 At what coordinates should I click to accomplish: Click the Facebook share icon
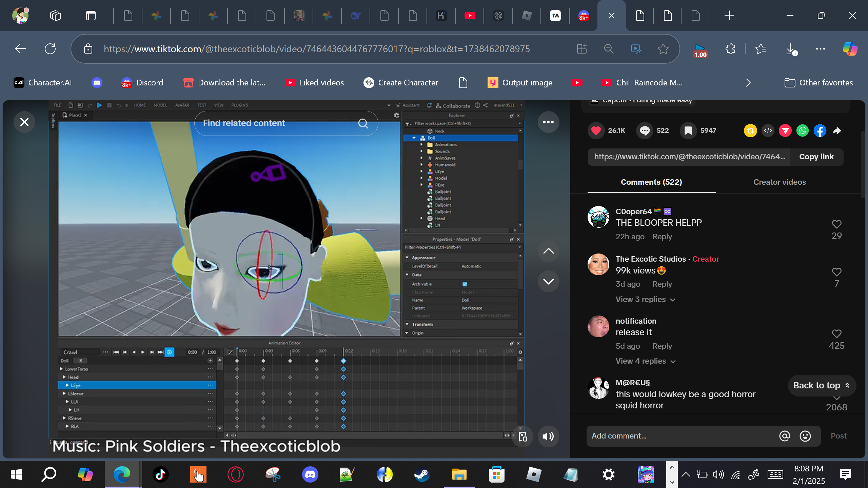point(820,131)
